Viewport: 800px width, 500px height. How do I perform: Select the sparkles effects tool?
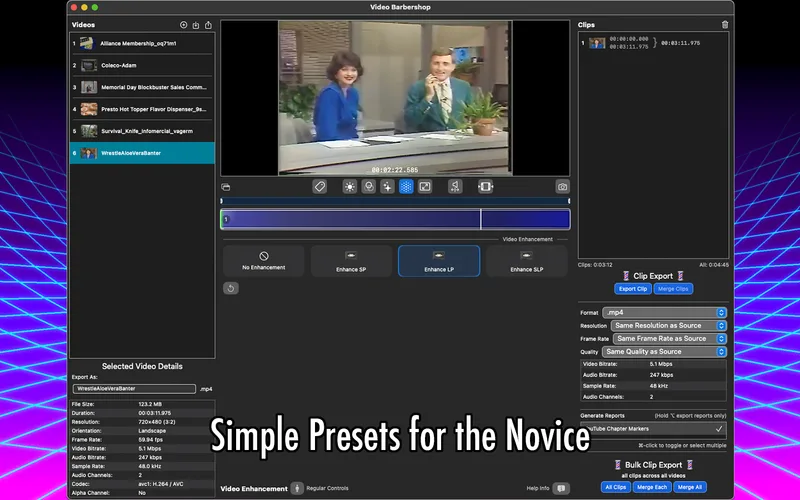(387, 187)
